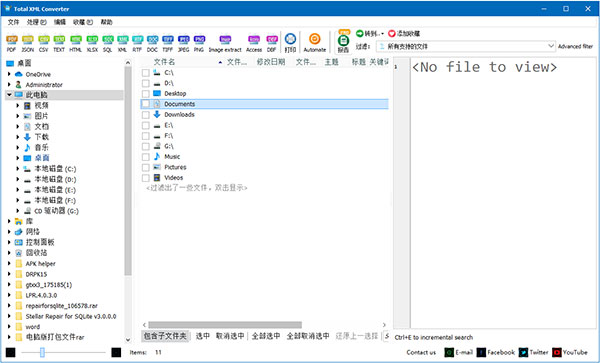
Task: Click the 取消选中 button
Action: [x=230, y=336]
